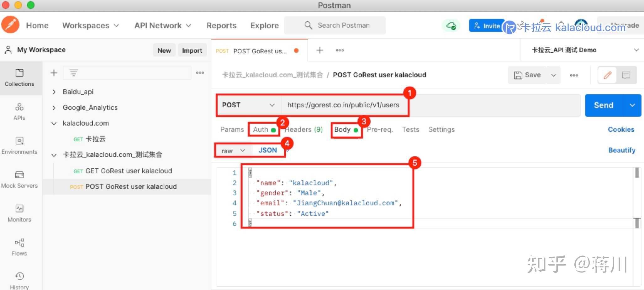The height and width of the screenshot is (290, 644).
Task: Open the comments panel via the comment icon
Action: (626, 75)
